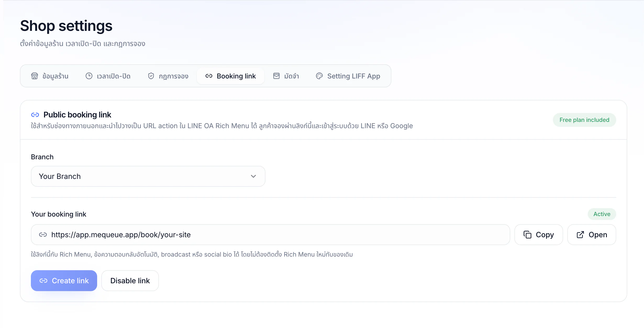Click the Free plan included badge
Image resolution: width=644 pixels, height=328 pixels.
coord(584,120)
